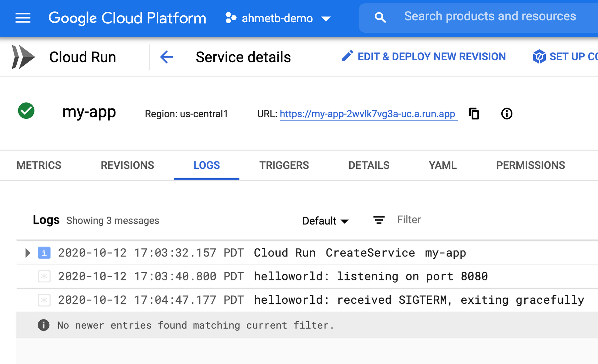Open the ahmetb-demo project selector
Viewport: 598px width, 364px height.
278,19
